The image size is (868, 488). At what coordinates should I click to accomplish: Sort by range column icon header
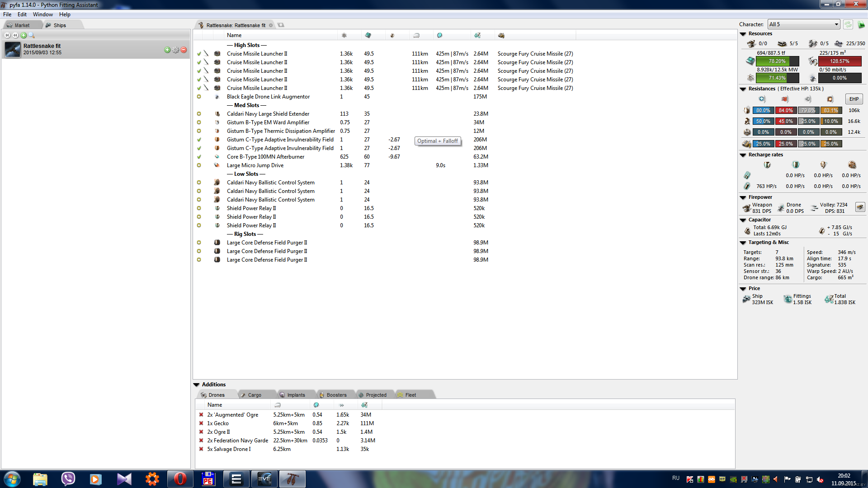(x=416, y=35)
